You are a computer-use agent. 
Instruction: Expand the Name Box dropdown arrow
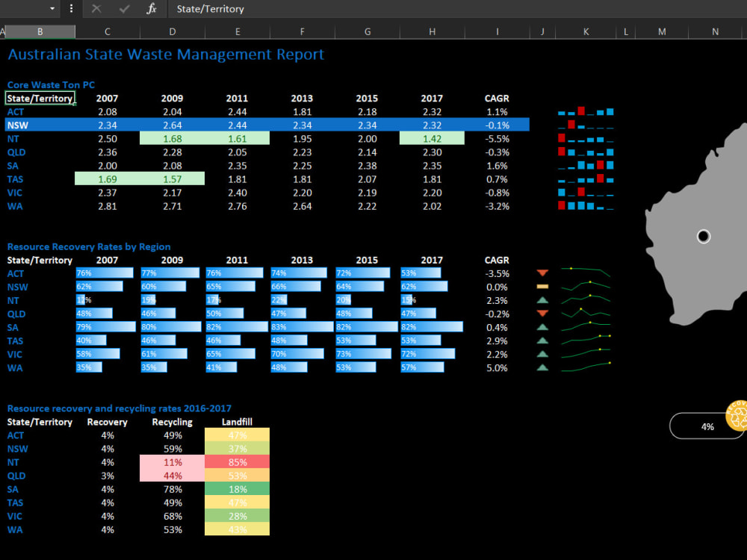52,8
